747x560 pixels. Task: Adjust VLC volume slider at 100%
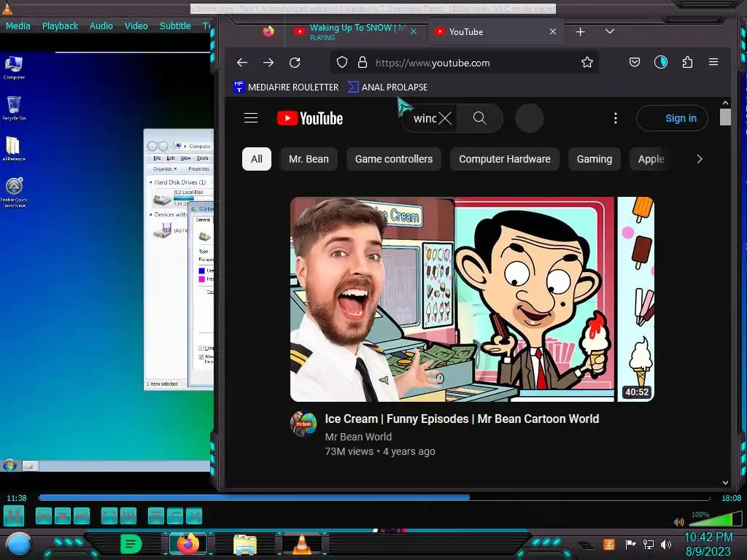tap(715, 519)
